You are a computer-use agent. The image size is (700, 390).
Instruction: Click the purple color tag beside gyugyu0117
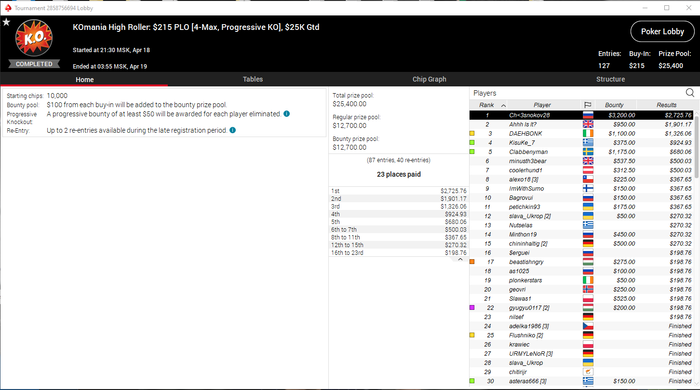tap(472, 308)
